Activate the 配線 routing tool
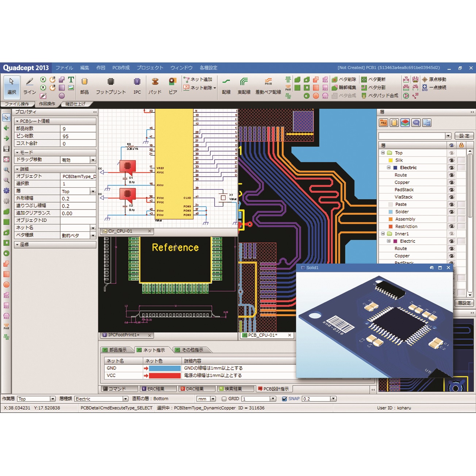The image size is (476, 476). [226, 82]
